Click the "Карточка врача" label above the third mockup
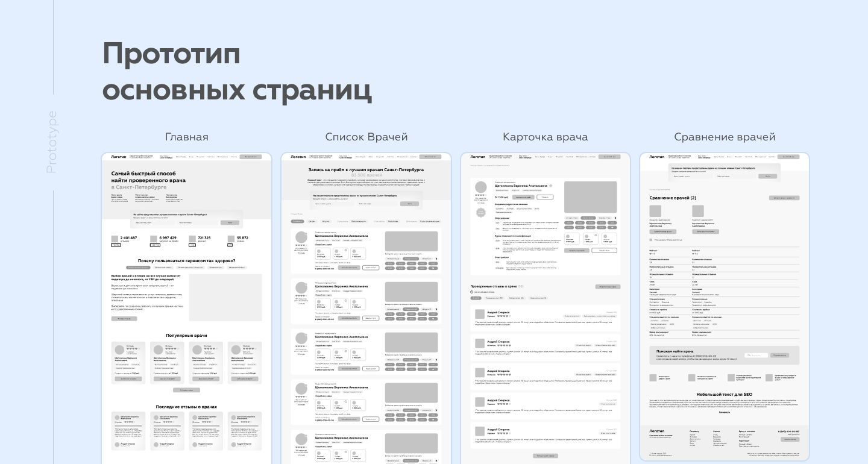This screenshot has height=464, width=868. tap(546, 137)
